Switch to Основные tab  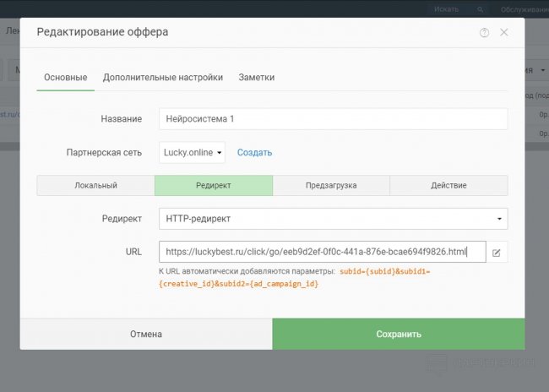[x=65, y=78]
